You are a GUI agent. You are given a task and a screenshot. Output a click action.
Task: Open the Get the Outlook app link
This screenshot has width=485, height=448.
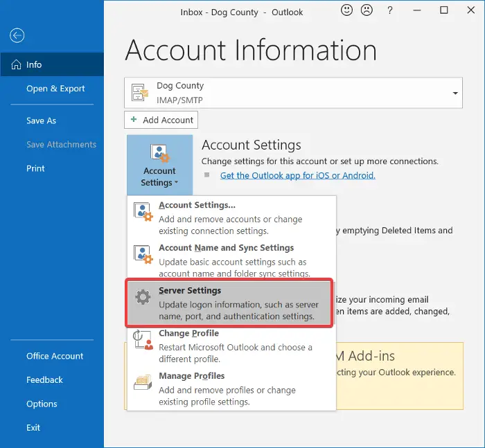297,176
